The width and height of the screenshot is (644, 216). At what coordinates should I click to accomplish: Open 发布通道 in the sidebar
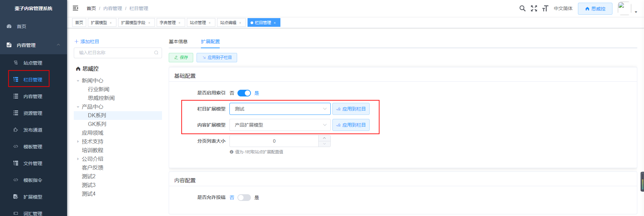(x=33, y=130)
